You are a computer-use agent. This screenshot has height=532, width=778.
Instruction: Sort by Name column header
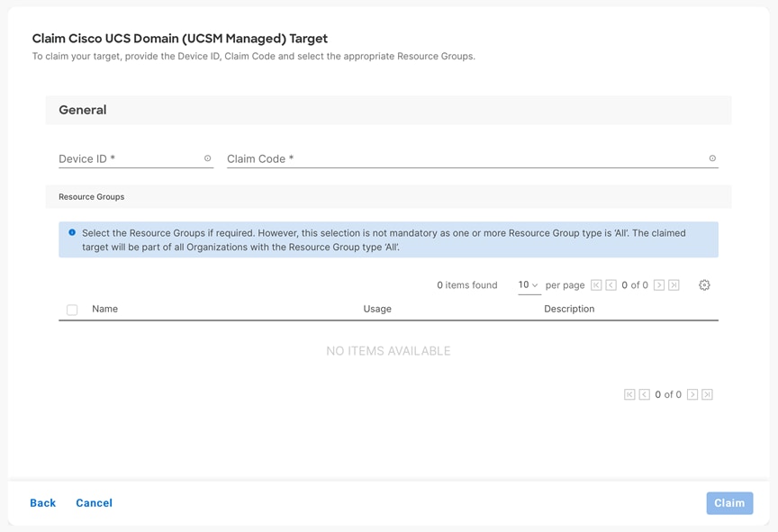coord(104,309)
